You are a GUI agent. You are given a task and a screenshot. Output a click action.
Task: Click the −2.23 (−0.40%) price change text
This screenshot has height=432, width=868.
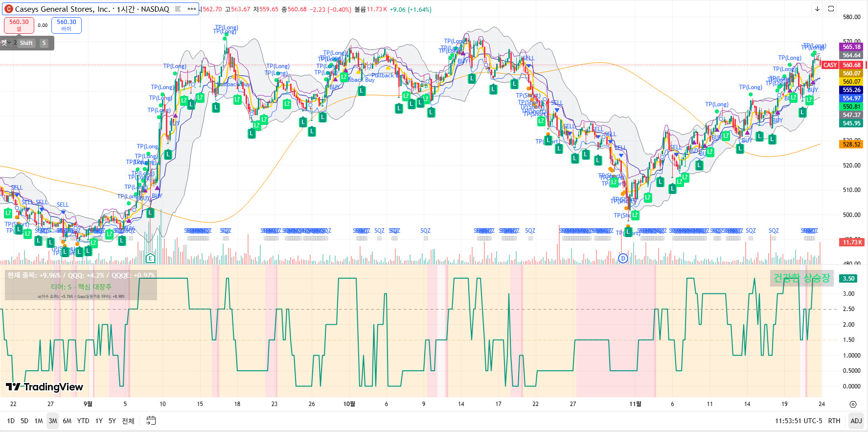(330, 9)
